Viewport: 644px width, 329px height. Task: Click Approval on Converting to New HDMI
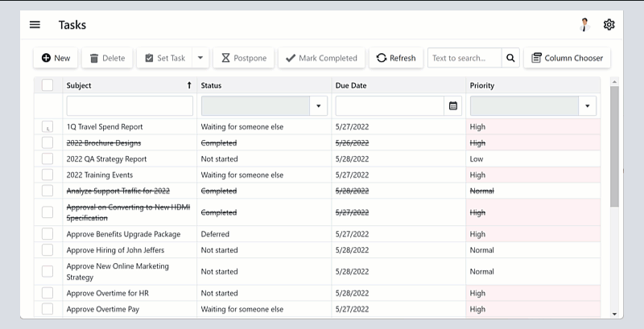128,212
